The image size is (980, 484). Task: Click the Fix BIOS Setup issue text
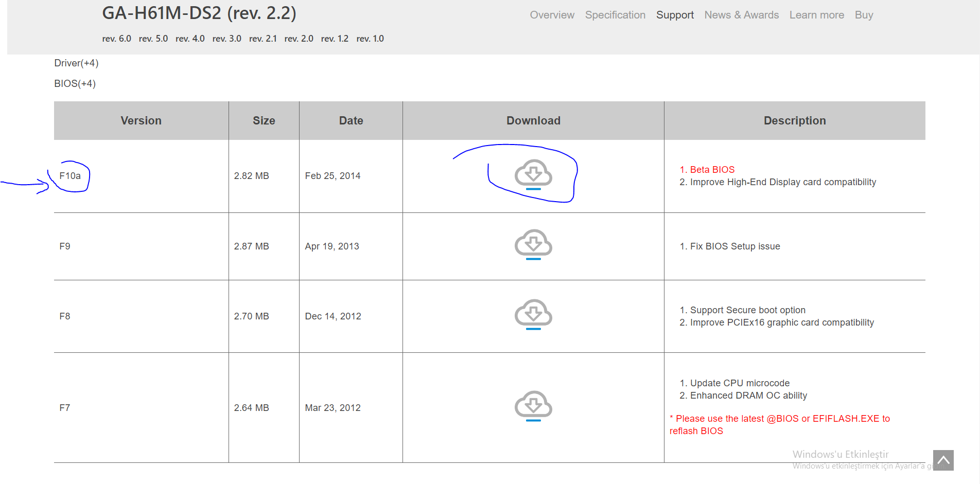click(x=735, y=246)
